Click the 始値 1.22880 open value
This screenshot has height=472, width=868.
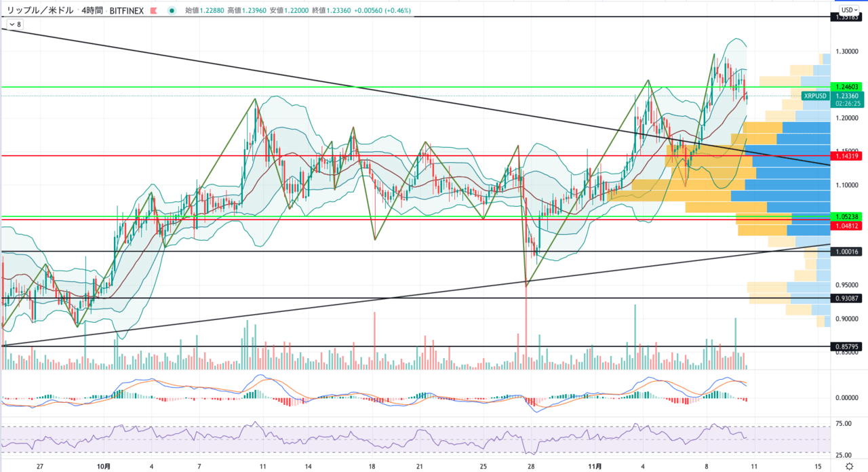pyautogui.click(x=205, y=10)
